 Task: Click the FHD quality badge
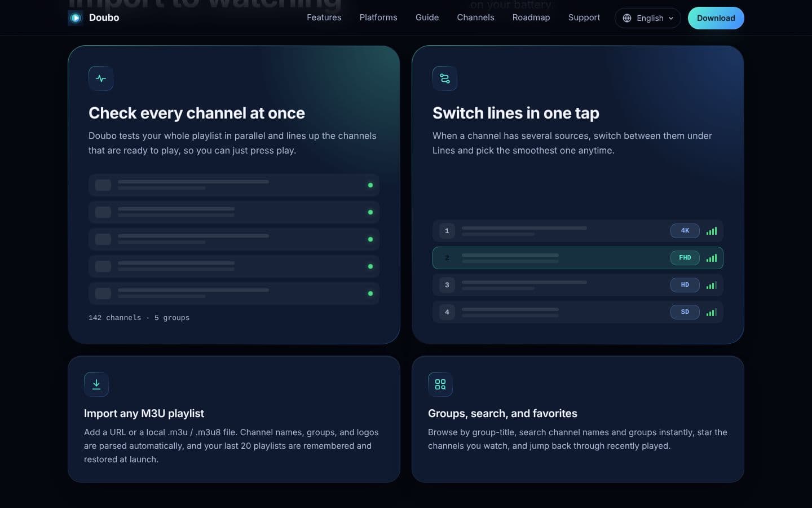(x=685, y=257)
